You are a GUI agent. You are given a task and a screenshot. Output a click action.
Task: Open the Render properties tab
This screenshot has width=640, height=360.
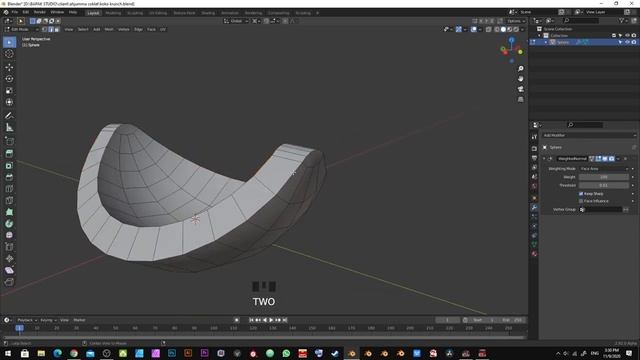534,148
